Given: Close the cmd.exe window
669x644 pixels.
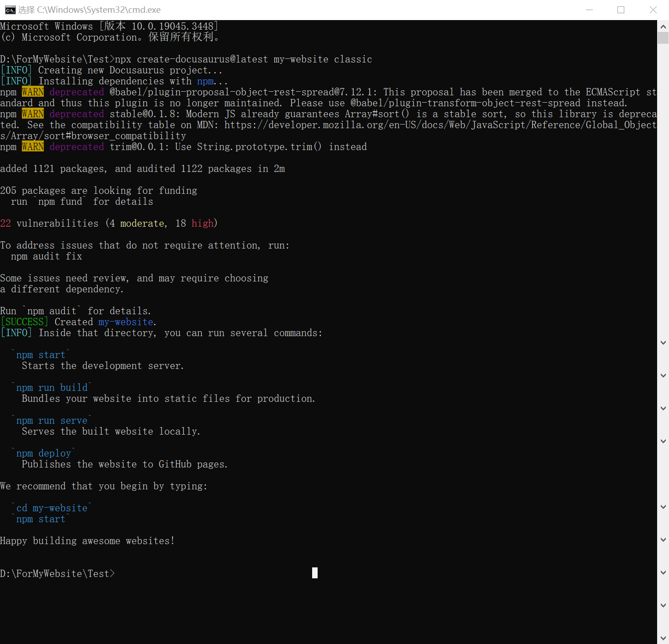Looking at the screenshot, I should pos(653,10).
